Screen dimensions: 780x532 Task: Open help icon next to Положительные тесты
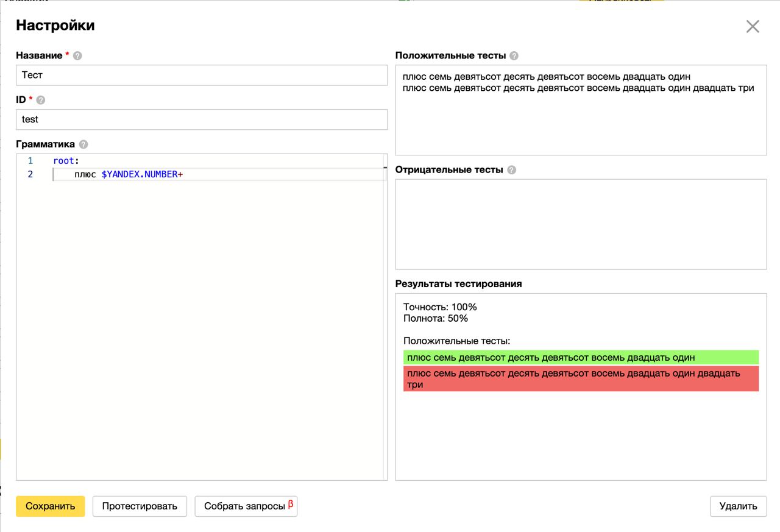[514, 55]
